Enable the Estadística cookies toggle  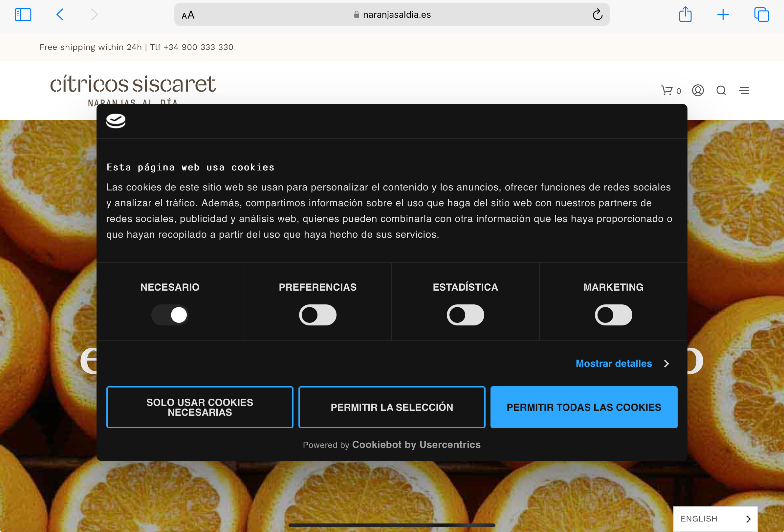pyautogui.click(x=465, y=315)
